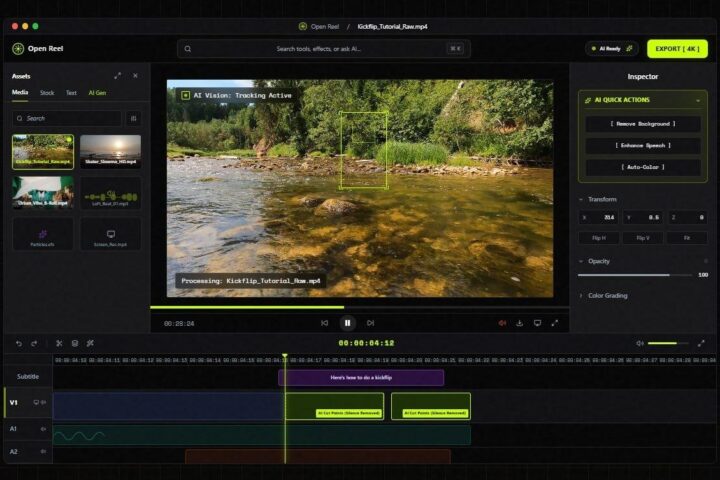Open the AI Gen tab
This screenshot has height=480, width=720.
(x=97, y=93)
